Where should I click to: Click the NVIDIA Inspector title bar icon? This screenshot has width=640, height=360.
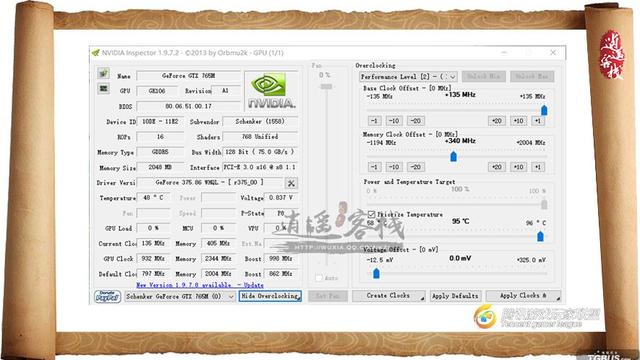point(96,53)
